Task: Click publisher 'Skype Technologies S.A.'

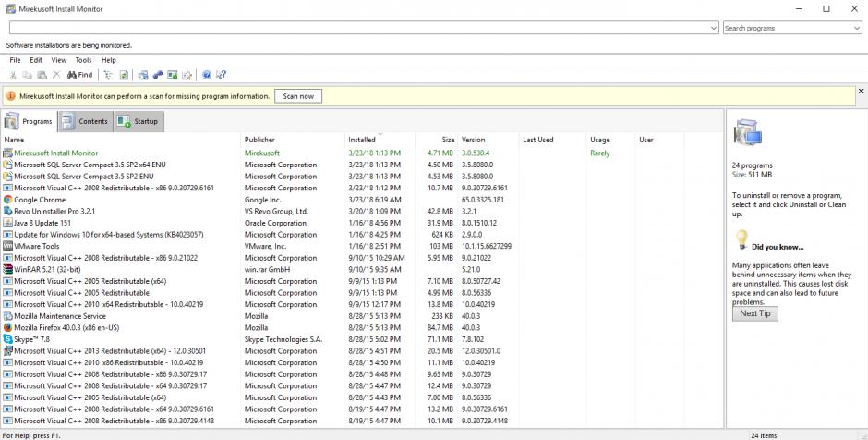Action: point(283,339)
